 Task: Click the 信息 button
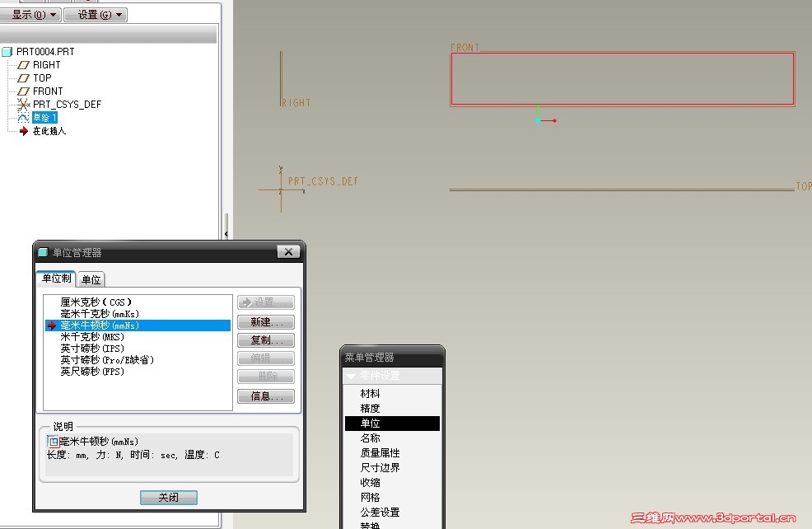pyautogui.click(x=266, y=396)
